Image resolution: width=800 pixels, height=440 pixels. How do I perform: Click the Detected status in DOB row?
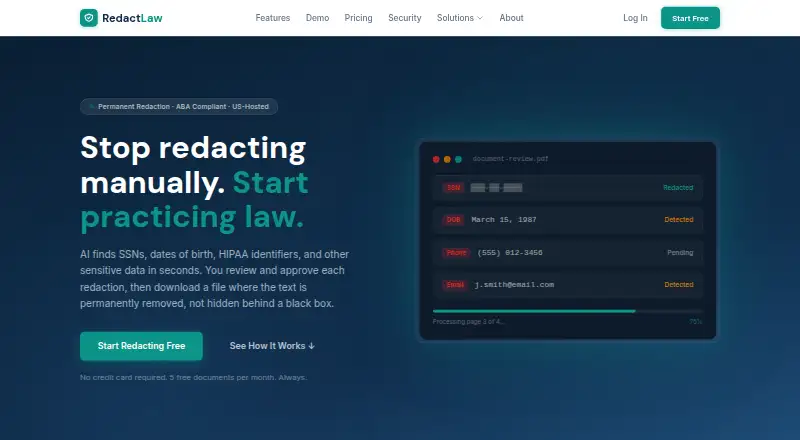(679, 219)
